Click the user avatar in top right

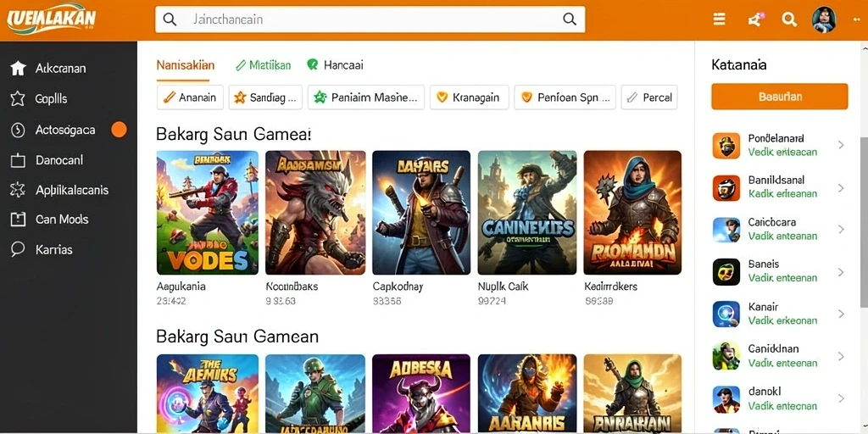click(824, 20)
